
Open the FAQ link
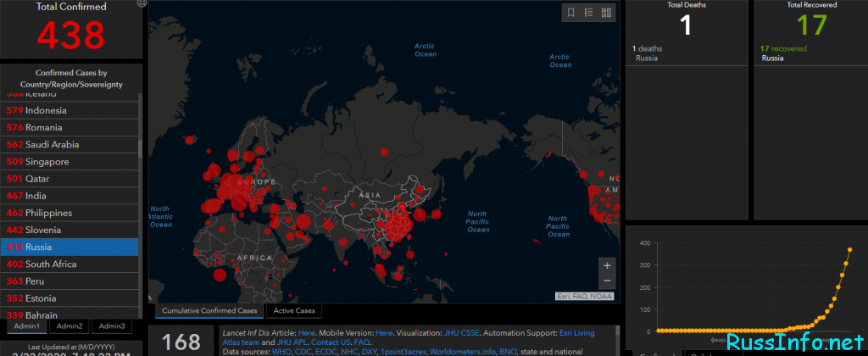(361, 342)
